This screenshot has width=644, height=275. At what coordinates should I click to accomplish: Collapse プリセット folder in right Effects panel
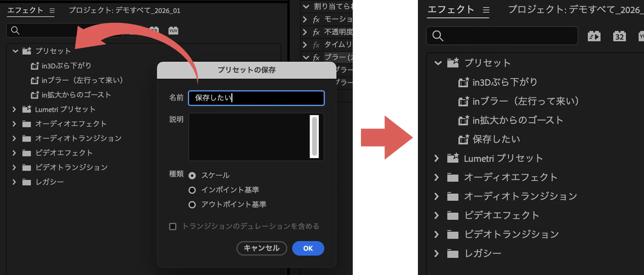(438, 63)
